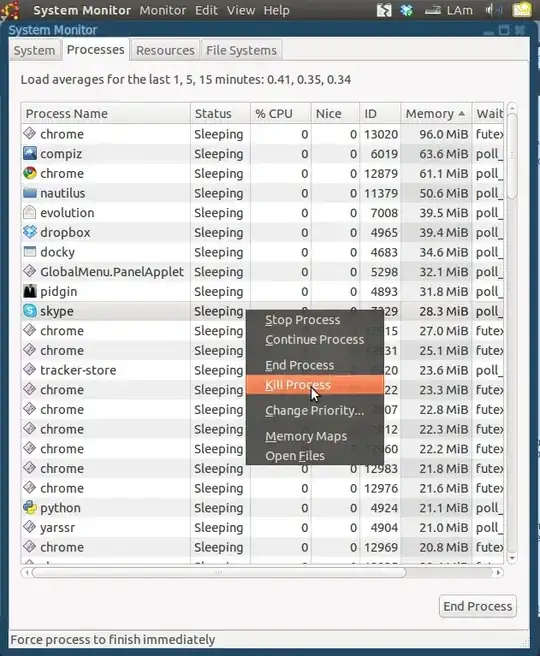This screenshot has height=656, width=540.
Task: Click the nautilus folder icon
Action: (30, 193)
